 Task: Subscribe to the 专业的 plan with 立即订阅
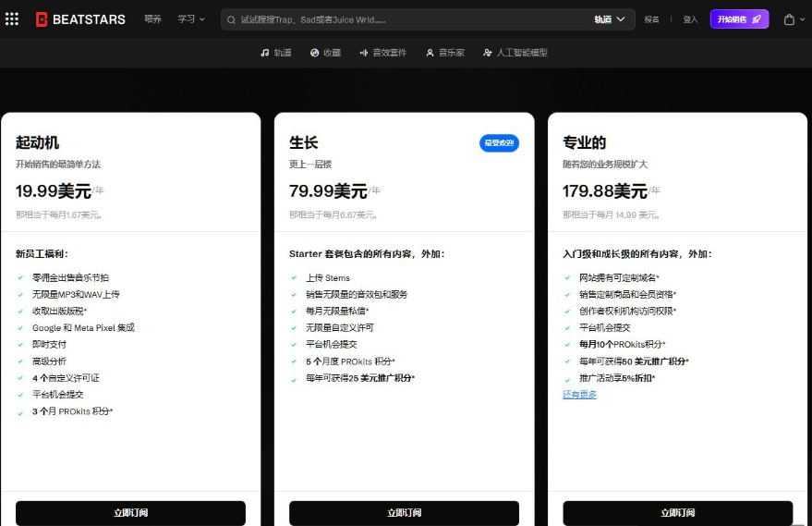point(678,513)
